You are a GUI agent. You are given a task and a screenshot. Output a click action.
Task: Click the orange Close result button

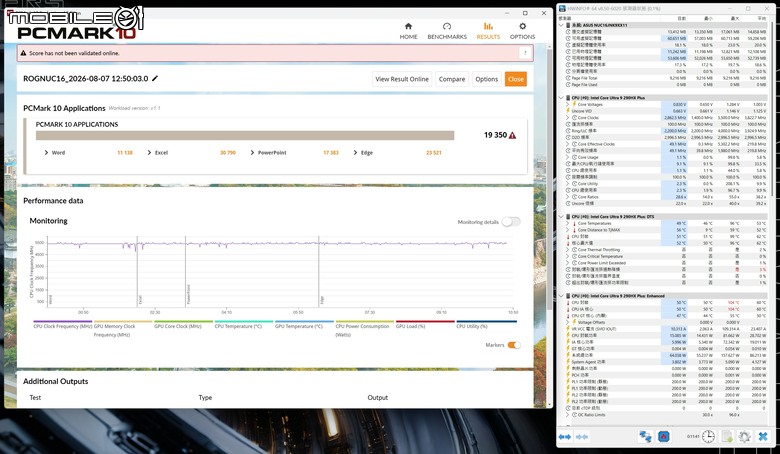[x=516, y=79]
